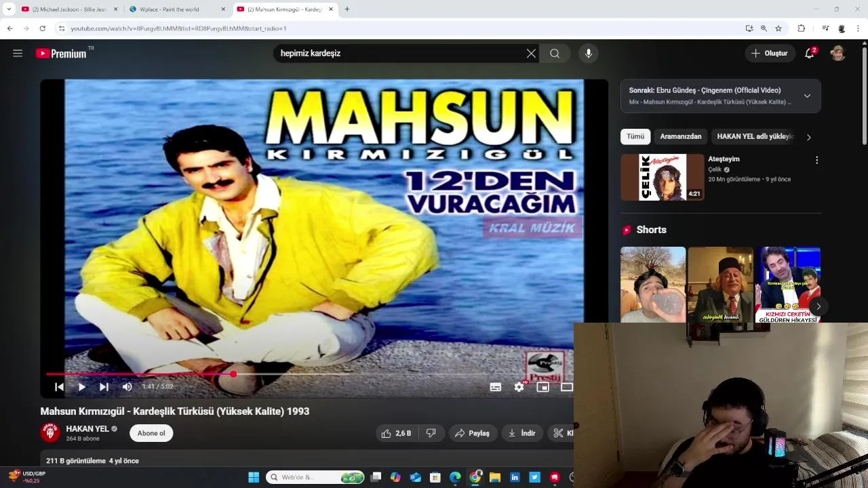Open the site information icon in address bar
Viewport: 868px width, 488px height.
tap(61, 28)
